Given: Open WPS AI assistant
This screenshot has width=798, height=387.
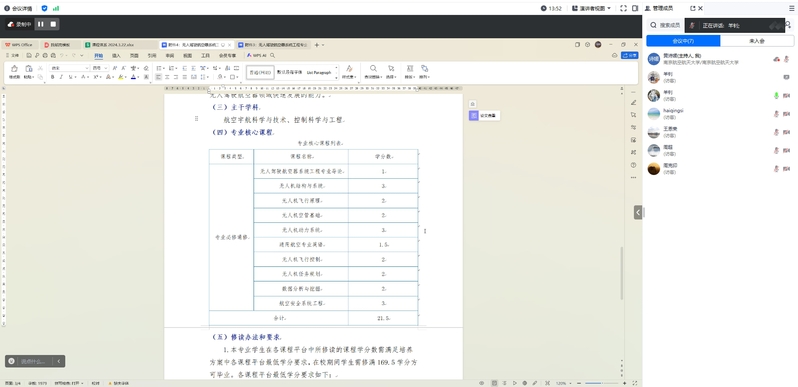Looking at the screenshot, I should pos(256,55).
